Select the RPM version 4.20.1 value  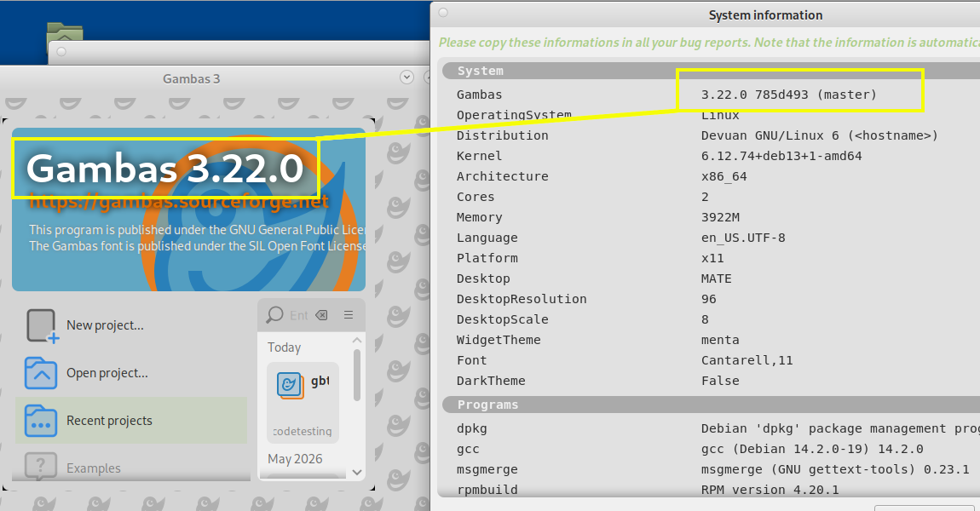[770, 491]
